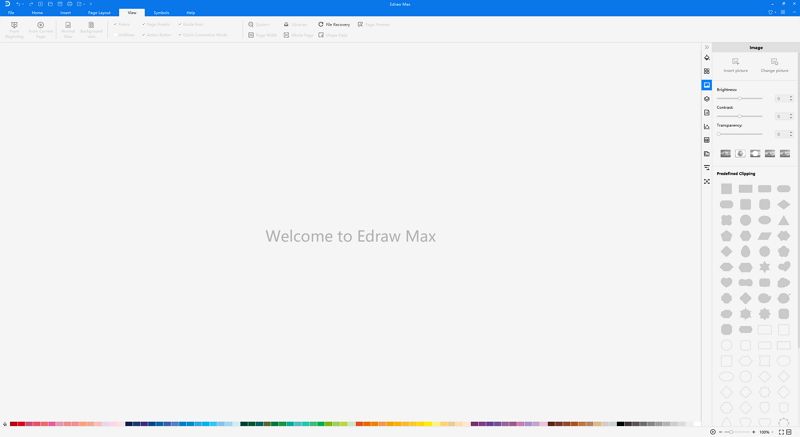Switch to the Page Layout ribbon tab
This screenshot has height=437, width=800.
tap(99, 12)
